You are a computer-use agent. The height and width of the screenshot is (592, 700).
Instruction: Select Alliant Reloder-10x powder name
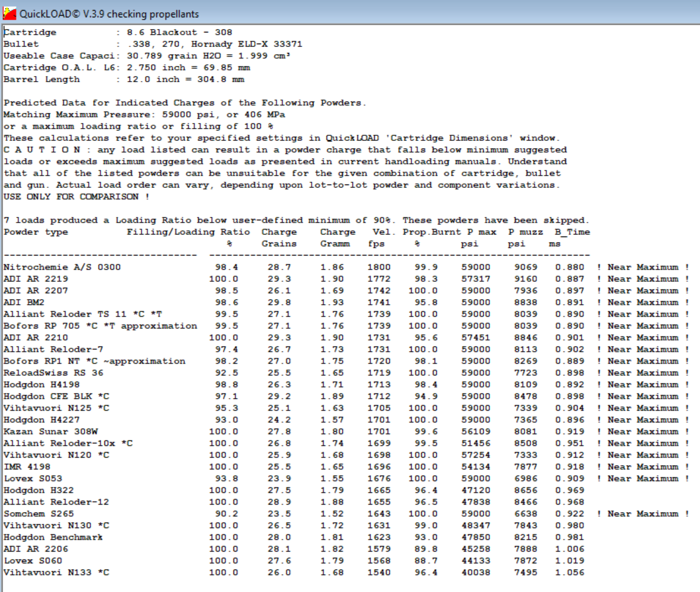pos(68,443)
